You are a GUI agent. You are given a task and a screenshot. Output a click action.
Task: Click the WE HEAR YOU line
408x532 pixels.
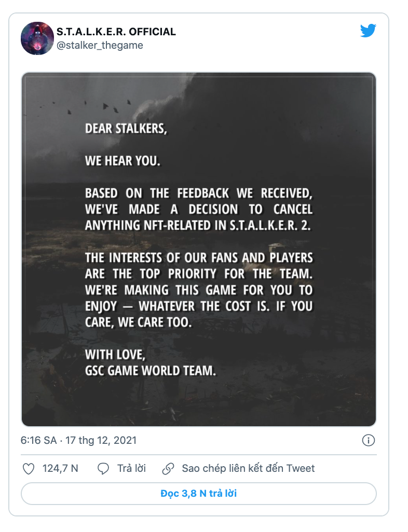[x=123, y=161]
